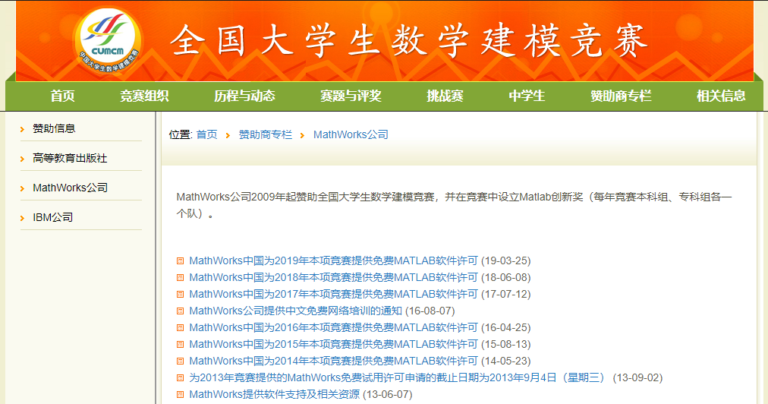Click the CUMCM logo in the header

tap(109, 39)
